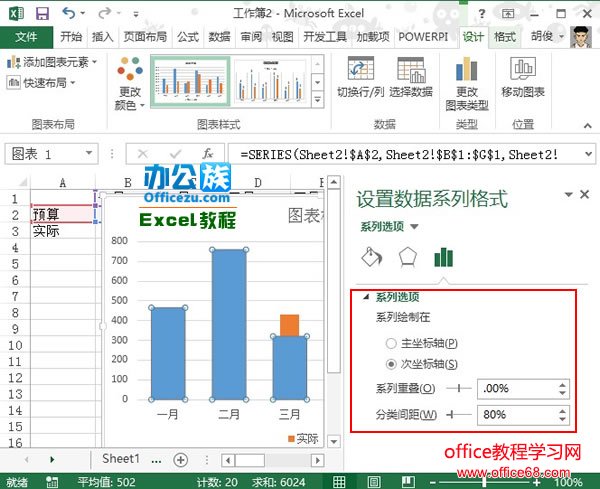Click the Insert Function fx icon

pyautogui.click(x=208, y=154)
